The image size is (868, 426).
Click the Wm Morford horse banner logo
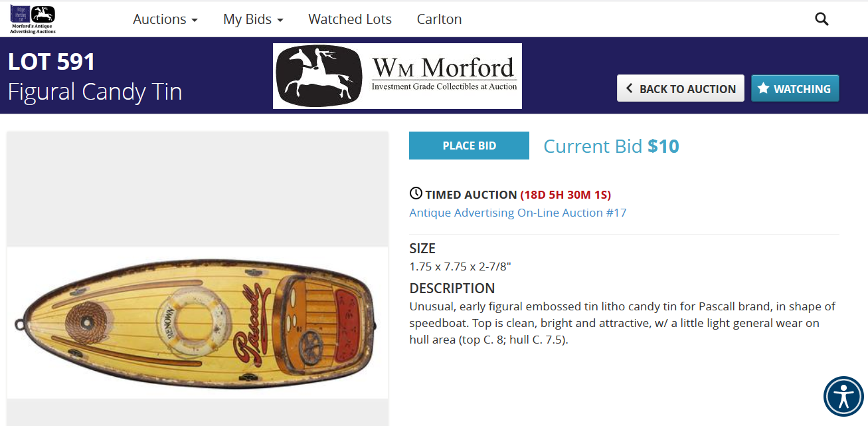[x=397, y=76]
